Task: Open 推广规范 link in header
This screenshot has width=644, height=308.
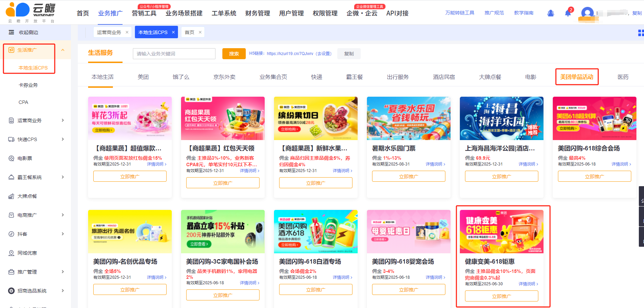Action: 494,13
